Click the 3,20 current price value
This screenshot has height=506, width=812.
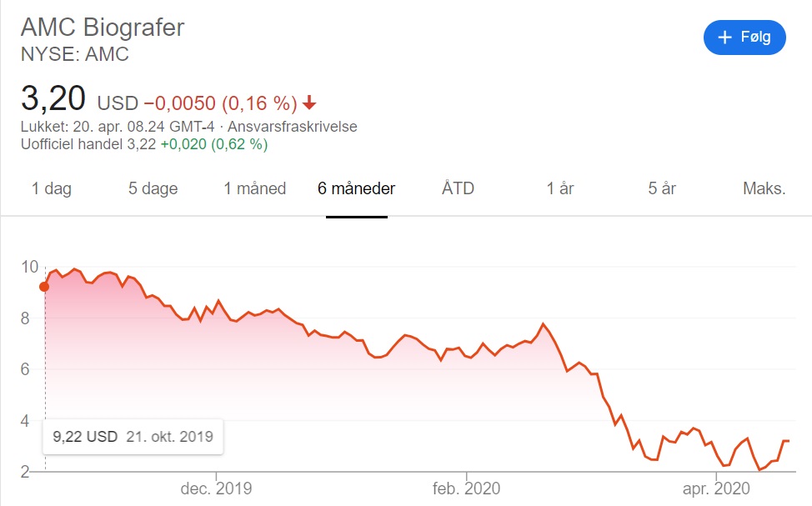[x=53, y=98]
